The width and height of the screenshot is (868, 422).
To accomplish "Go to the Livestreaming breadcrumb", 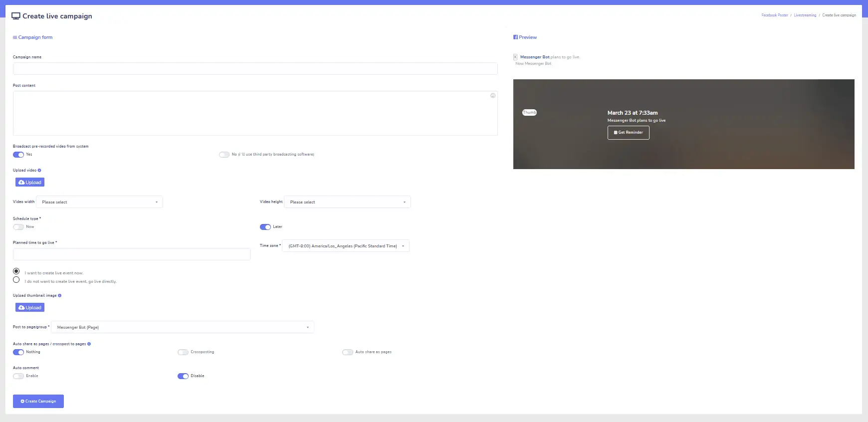I will [x=805, y=15].
